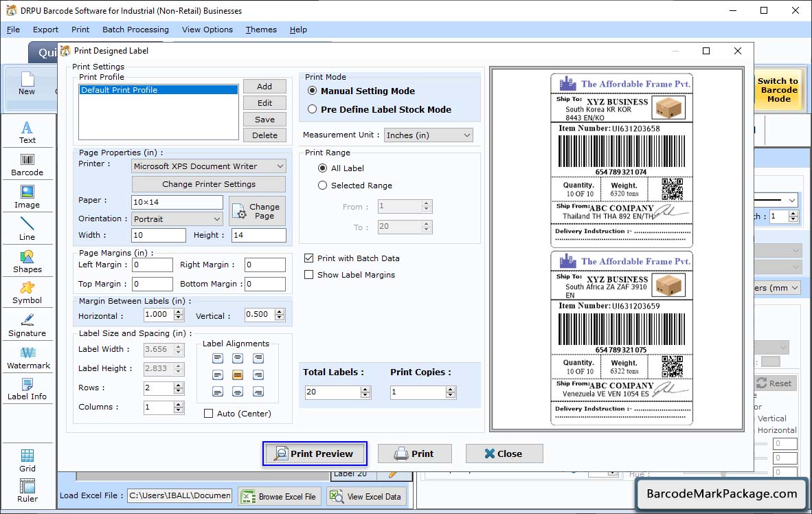
Task: Open the Export menu
Action: click(45, 30)
